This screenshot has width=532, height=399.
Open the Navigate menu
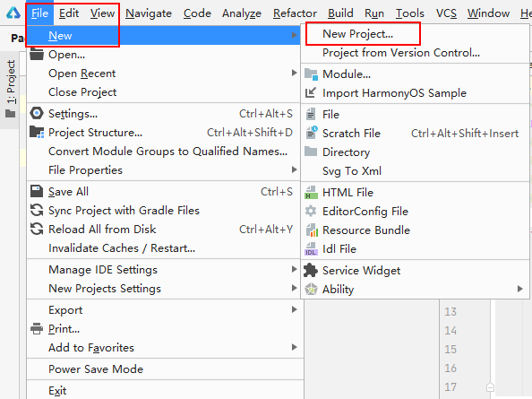pyautogui.click(x=149, y=13)
